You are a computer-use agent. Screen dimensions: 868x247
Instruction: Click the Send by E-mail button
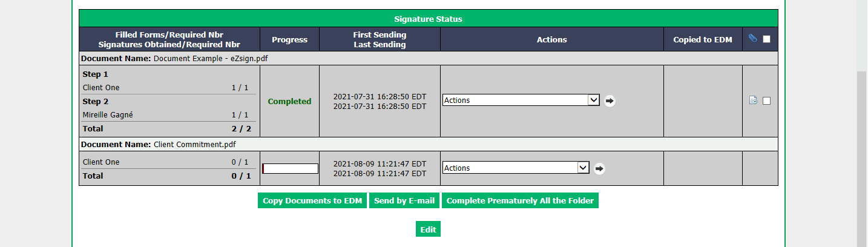pos(404,201)
